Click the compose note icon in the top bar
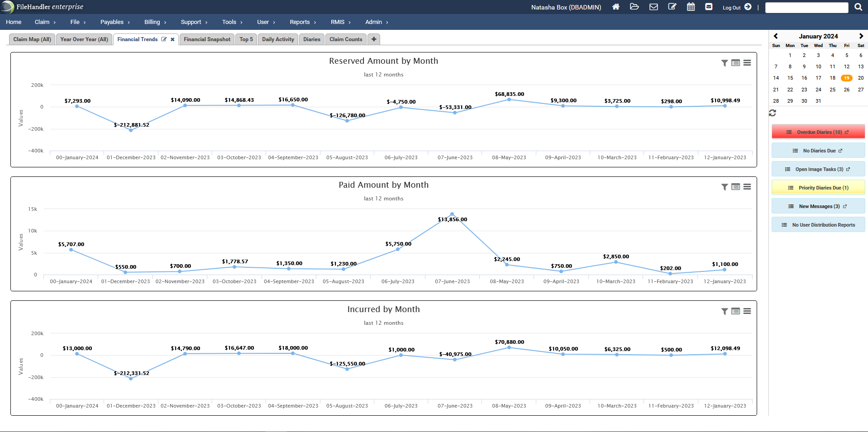This screenshot has height=432, width=868. coord(672,7)
